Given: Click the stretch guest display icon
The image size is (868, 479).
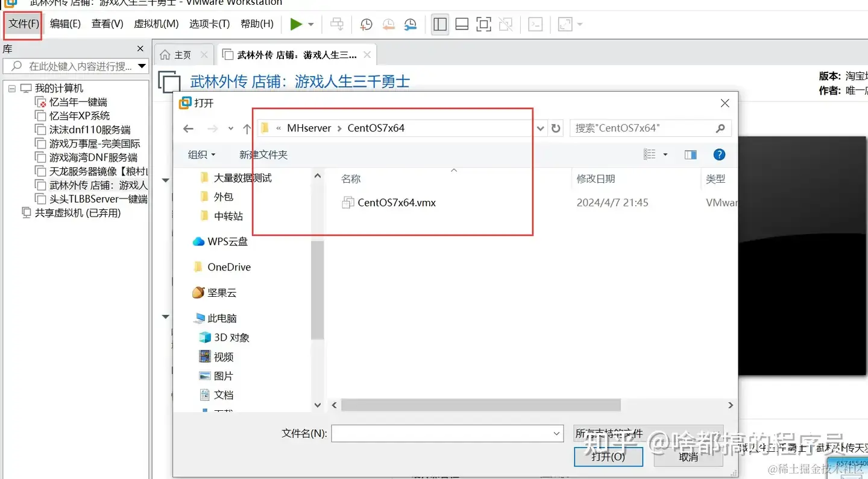Looking at the screenshot, I should point(565,24).
